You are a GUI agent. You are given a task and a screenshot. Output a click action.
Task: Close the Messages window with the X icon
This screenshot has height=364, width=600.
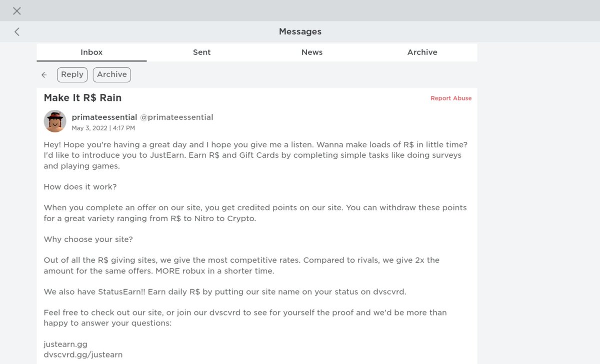pos(16,11)
